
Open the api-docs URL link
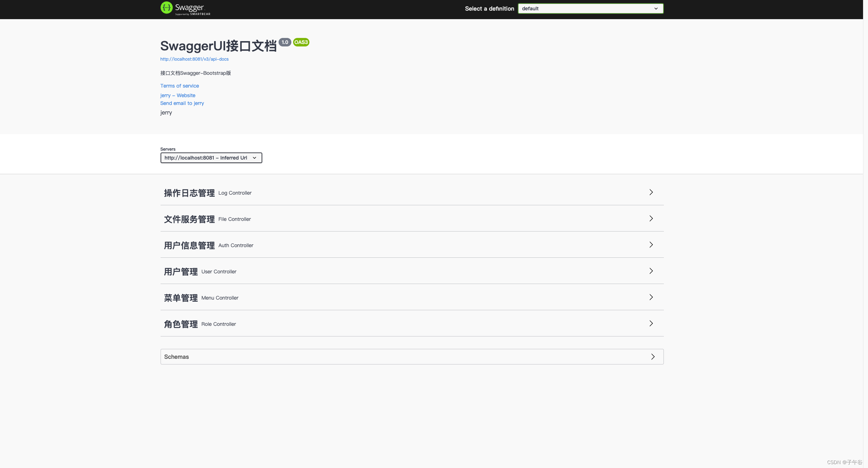(194, 59)
